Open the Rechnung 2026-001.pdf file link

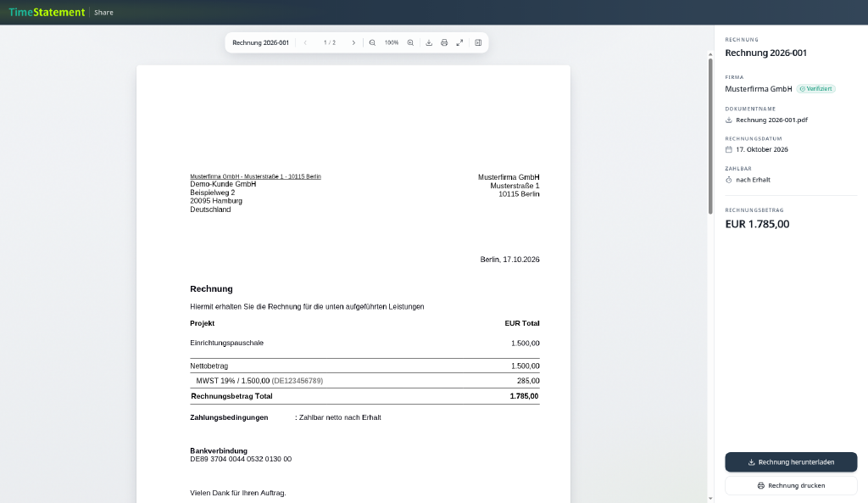[771, 120]
